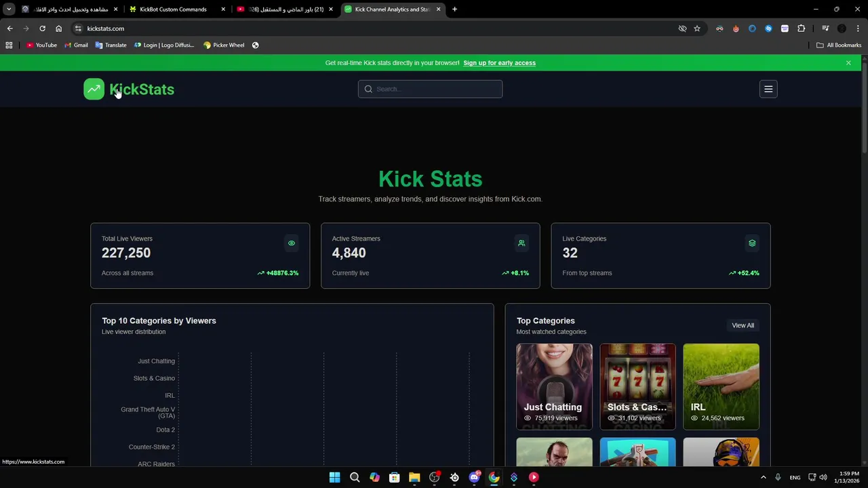
Task: Open the Chrome three-dot menu
Action: pyautogui.click(x=858, y=28)
